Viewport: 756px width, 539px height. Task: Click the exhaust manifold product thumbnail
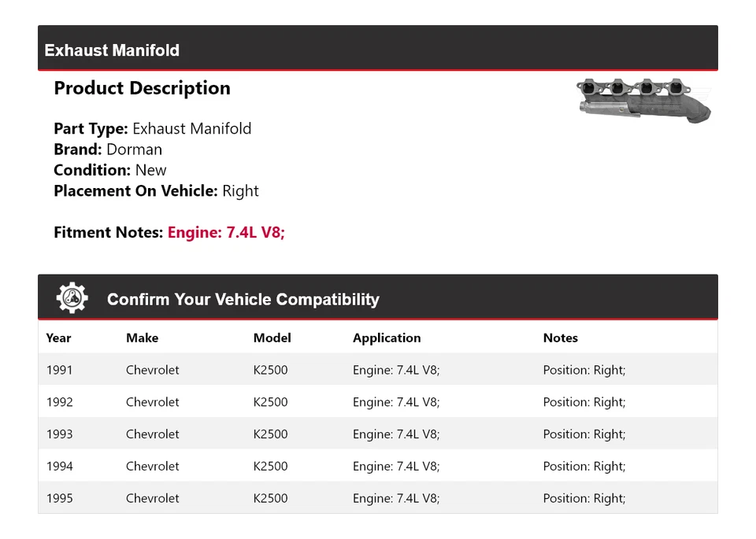point(643,101)
